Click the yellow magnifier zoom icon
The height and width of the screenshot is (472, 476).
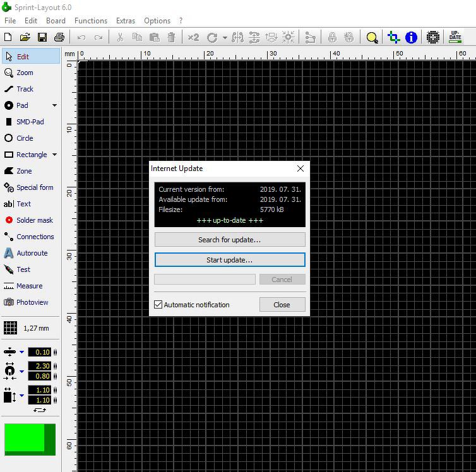click(x=372, y=38)
